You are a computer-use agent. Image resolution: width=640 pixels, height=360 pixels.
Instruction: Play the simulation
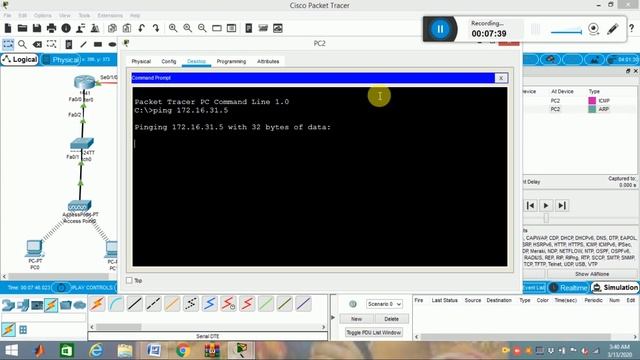[x=546, y=205]
